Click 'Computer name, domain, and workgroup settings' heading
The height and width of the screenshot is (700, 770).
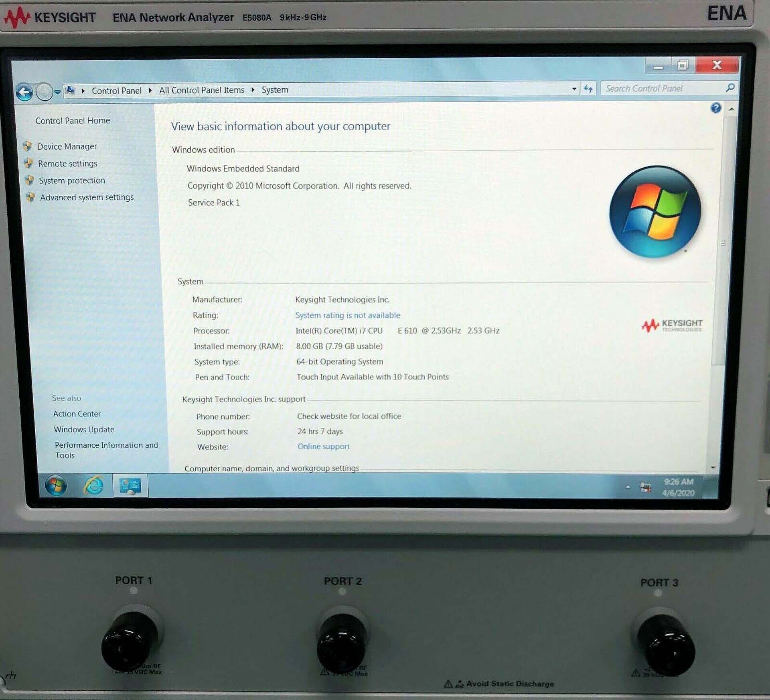(x=272, y=468)
